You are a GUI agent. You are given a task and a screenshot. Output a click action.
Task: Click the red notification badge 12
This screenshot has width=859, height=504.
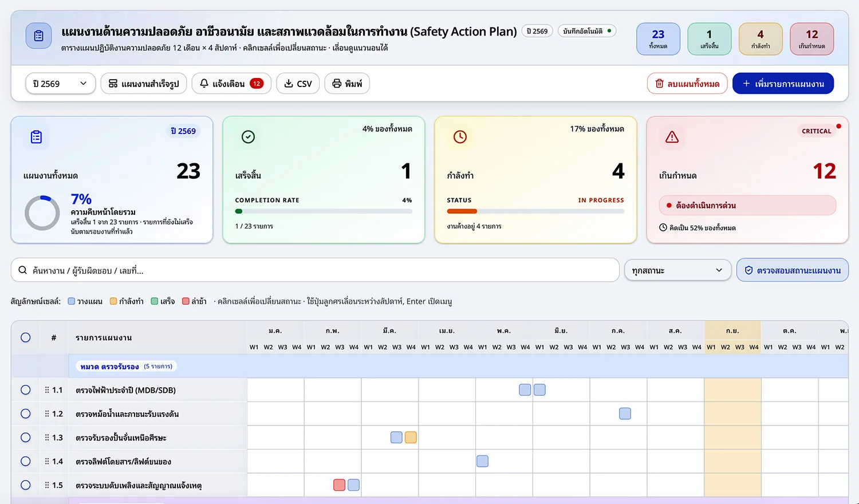(x=257, y=84)
